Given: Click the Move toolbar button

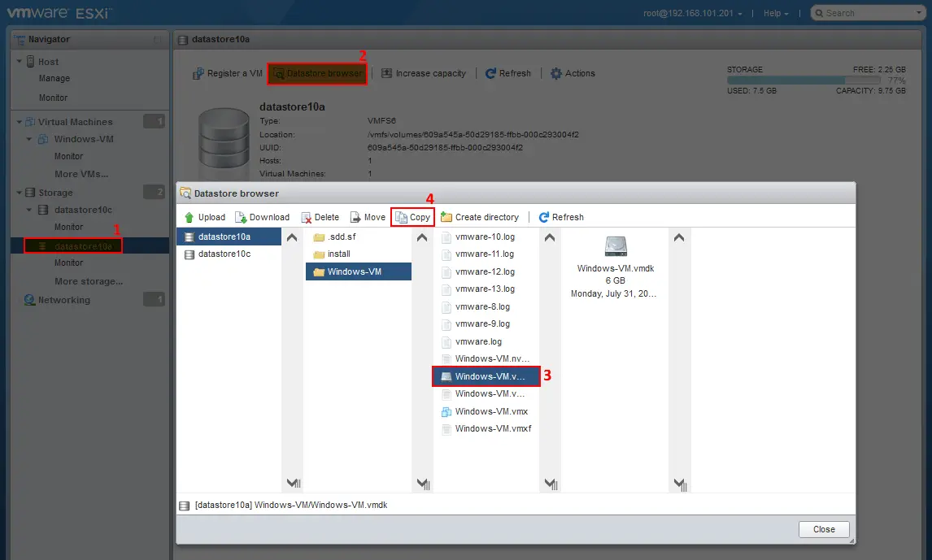Looking at the screenshot, I should click(368, 217).
